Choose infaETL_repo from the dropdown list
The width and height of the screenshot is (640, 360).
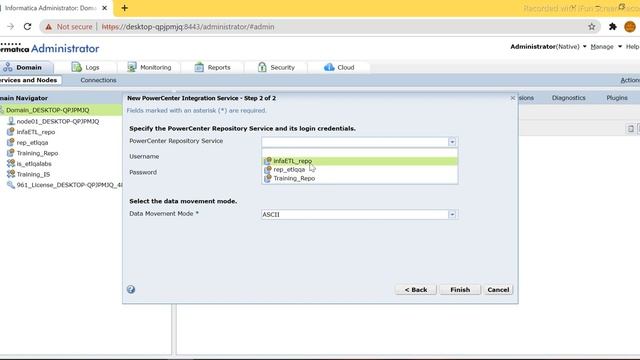[x=360, y=161]
